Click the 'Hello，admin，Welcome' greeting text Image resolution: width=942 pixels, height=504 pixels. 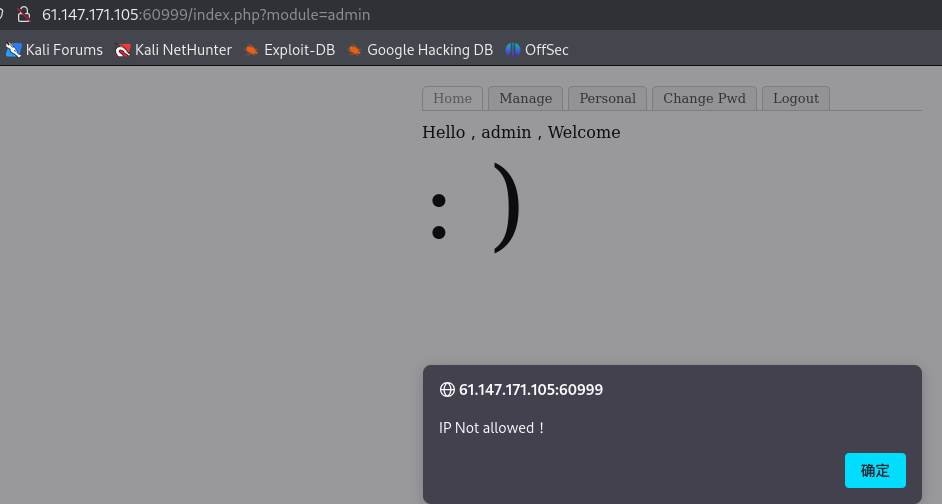click(521, 132)
